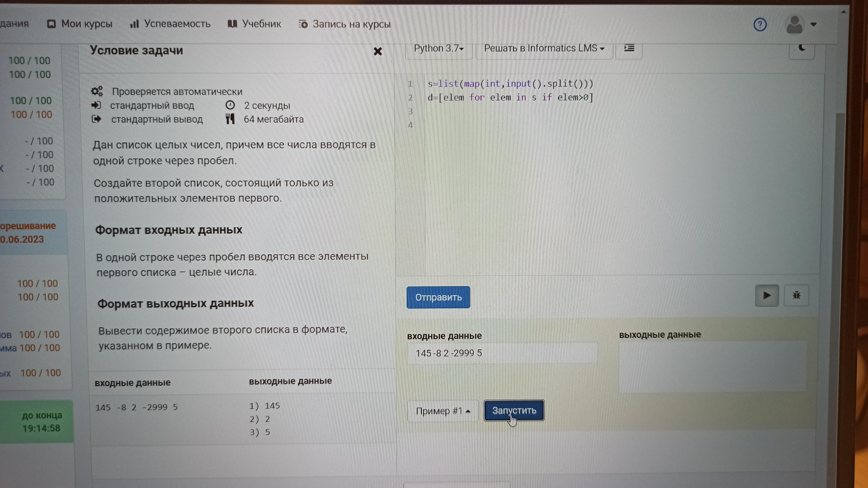
Task: Click the debug bug icon button
Action: coord(796,296)
